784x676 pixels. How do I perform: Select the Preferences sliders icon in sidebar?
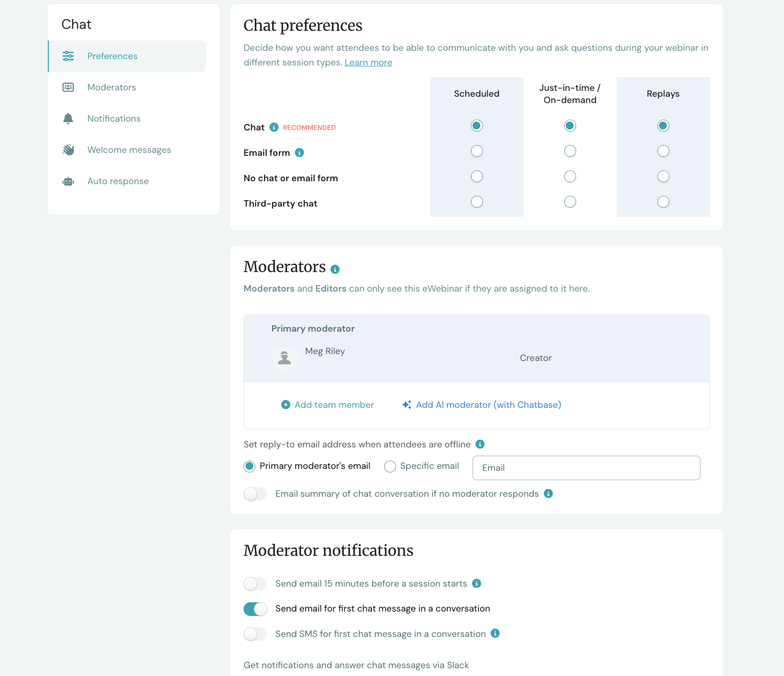68,56
